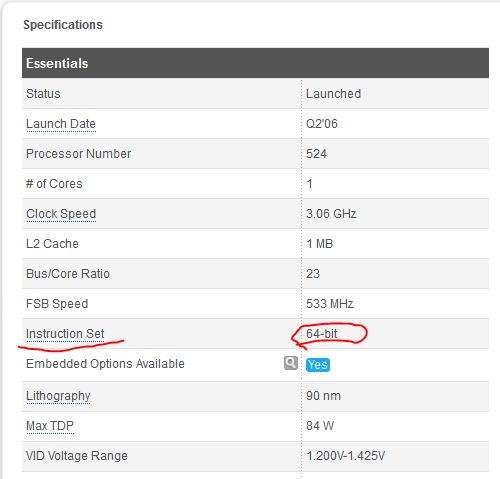
Task: Open the Instruction Set definition link
Action: click(65, 334)
